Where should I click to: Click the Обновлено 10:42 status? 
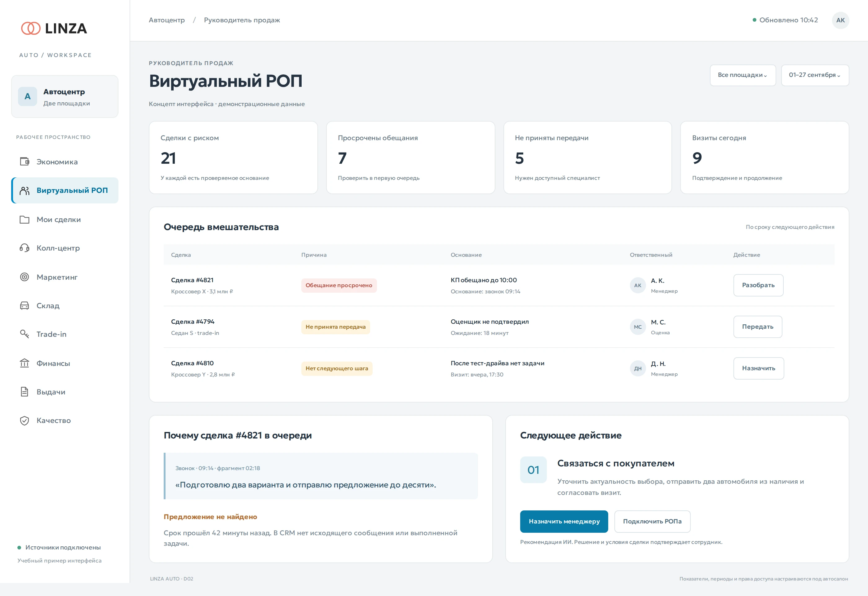[x=785, y=20]
